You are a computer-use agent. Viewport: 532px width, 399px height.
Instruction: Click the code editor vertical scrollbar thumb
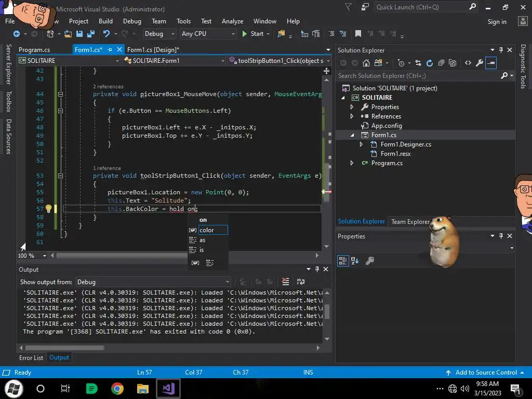coord(326,182)
